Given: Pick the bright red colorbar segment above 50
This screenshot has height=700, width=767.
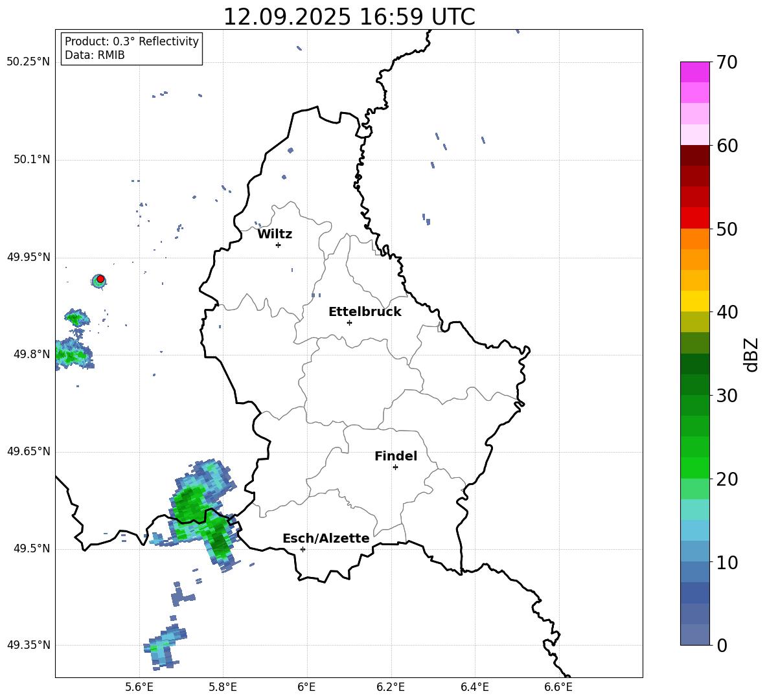Looking at the screenshot, I should click(695, 218).
